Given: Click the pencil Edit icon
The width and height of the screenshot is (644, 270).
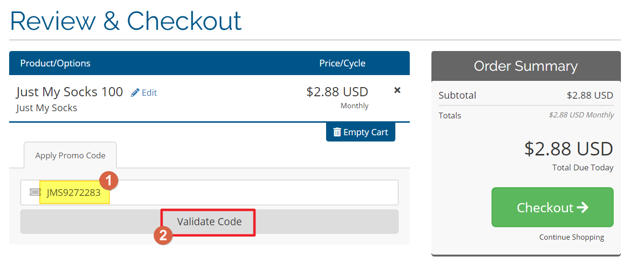Looking at the screenshot, I should coord(135,92).
